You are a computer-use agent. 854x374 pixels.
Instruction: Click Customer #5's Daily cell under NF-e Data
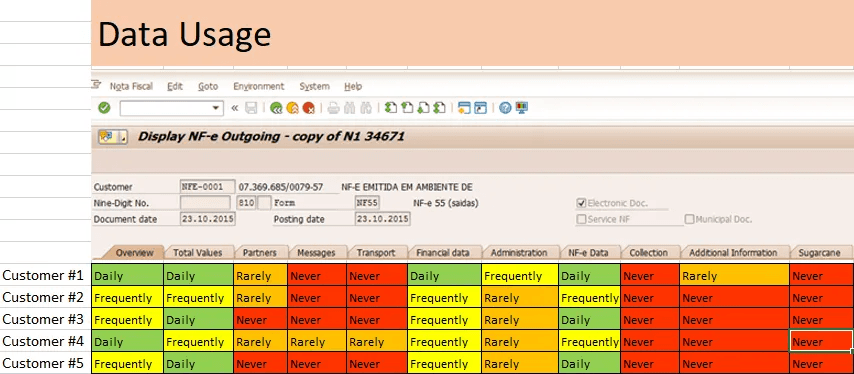(589, 363)
